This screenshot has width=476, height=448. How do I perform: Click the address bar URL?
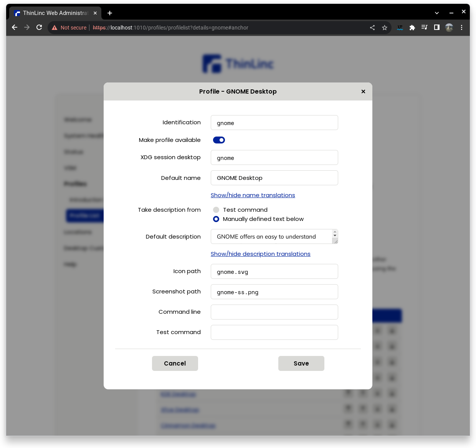point(170,28)
